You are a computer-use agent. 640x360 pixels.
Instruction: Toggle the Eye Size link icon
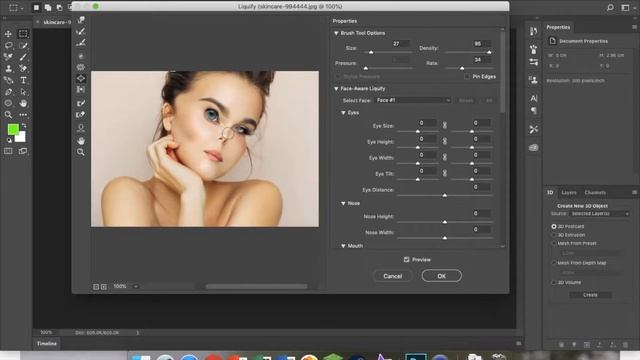point(445,125)
